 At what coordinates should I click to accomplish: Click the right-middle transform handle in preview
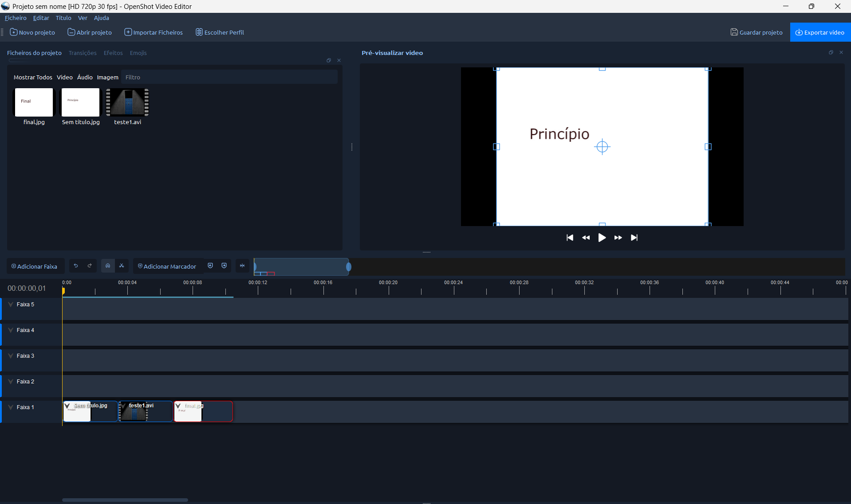[x=708, y=147]
